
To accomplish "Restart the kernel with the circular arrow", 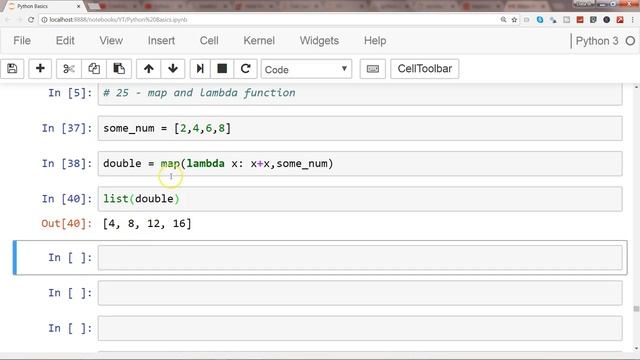I will point(245,69).
